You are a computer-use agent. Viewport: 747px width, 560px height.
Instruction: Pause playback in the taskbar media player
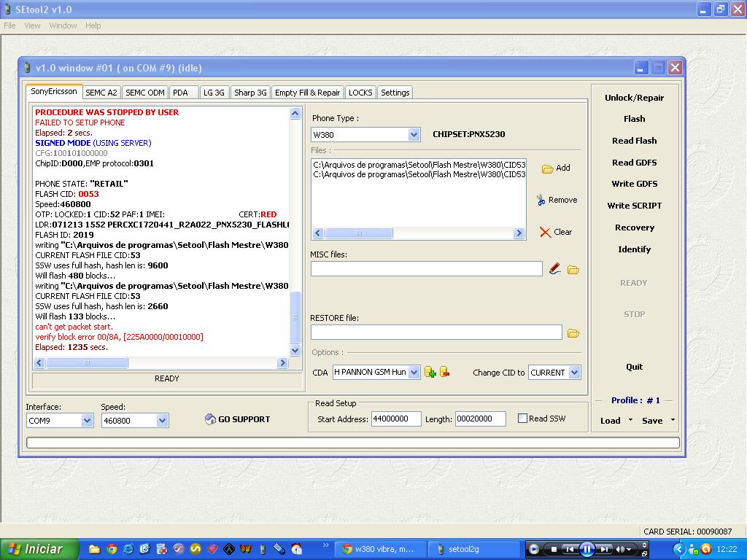[587, 550]
